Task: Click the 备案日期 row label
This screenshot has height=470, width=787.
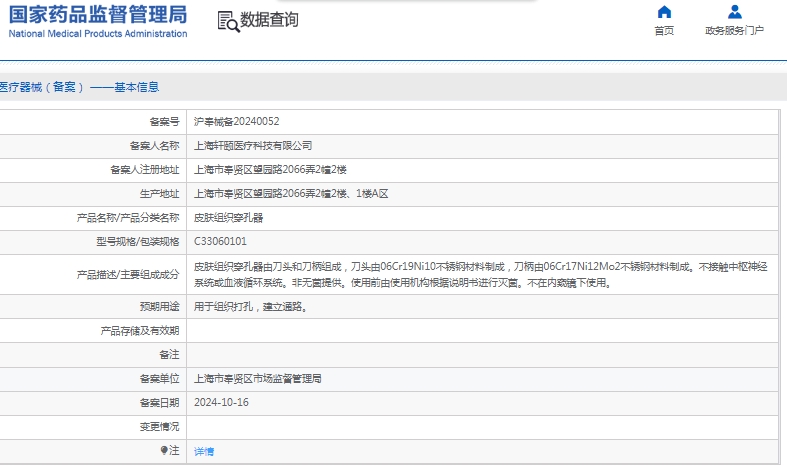Action: [x=159, y=403]
